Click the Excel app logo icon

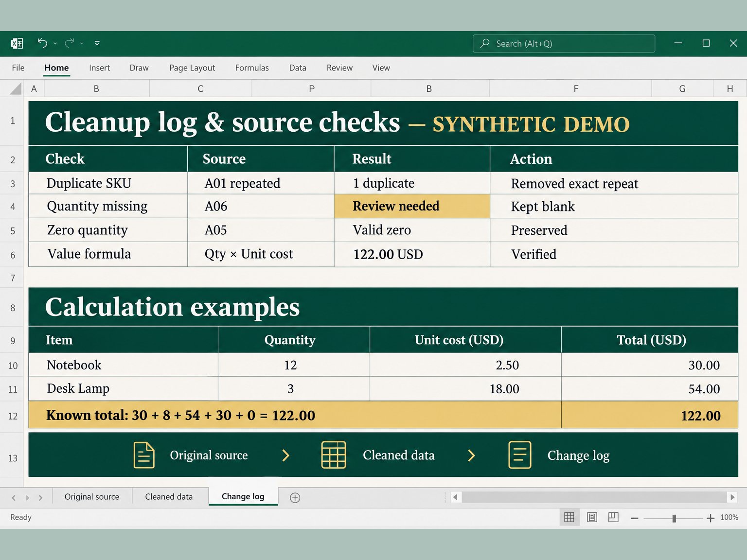click(17, 43)
